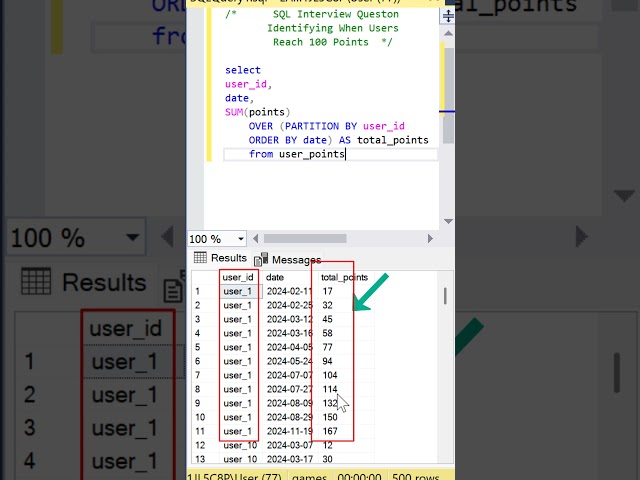Click the total_points cell showing 77
Viewport: 640px width, 480px height.
click(x=327, y=347)
